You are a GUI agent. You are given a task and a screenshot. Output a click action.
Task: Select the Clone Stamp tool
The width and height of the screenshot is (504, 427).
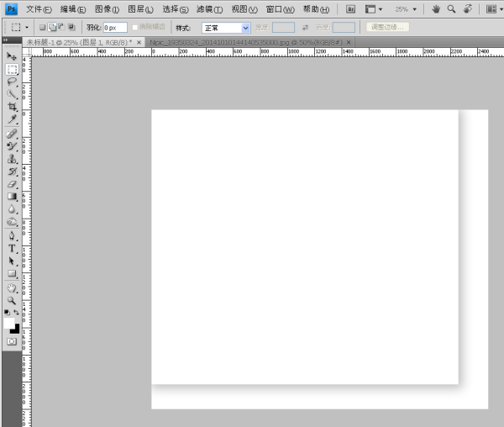(x=12, y=158)
